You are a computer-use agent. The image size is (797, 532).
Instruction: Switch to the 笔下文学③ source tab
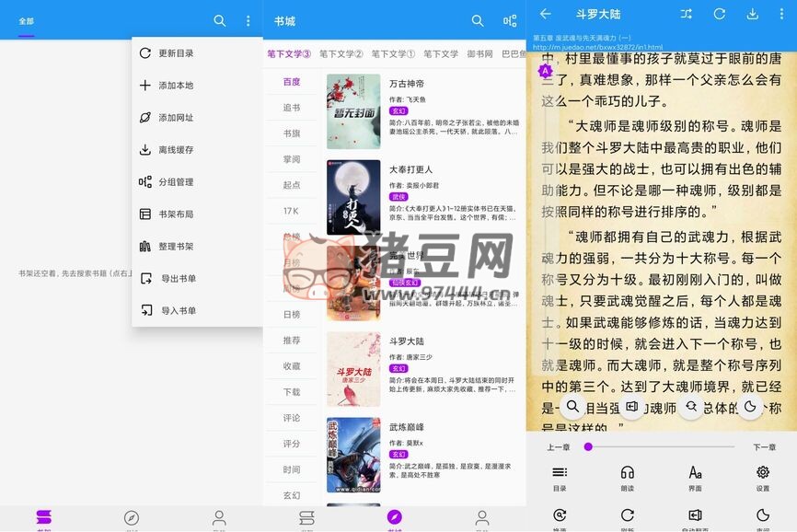point(289,54)
